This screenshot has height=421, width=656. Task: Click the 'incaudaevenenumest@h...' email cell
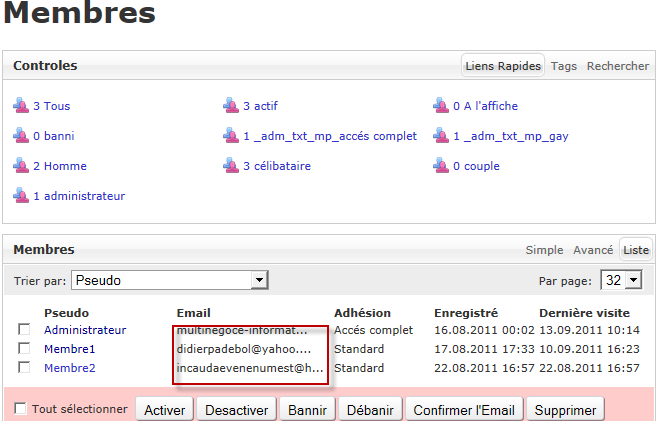[x=250, y=368]
